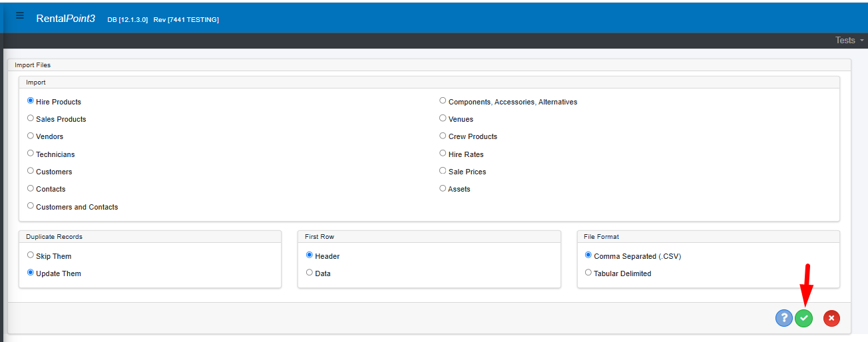Select Comma Separated (.CSV) format
The height and width of the screenshot is (342, 868).
coord(588,256)
